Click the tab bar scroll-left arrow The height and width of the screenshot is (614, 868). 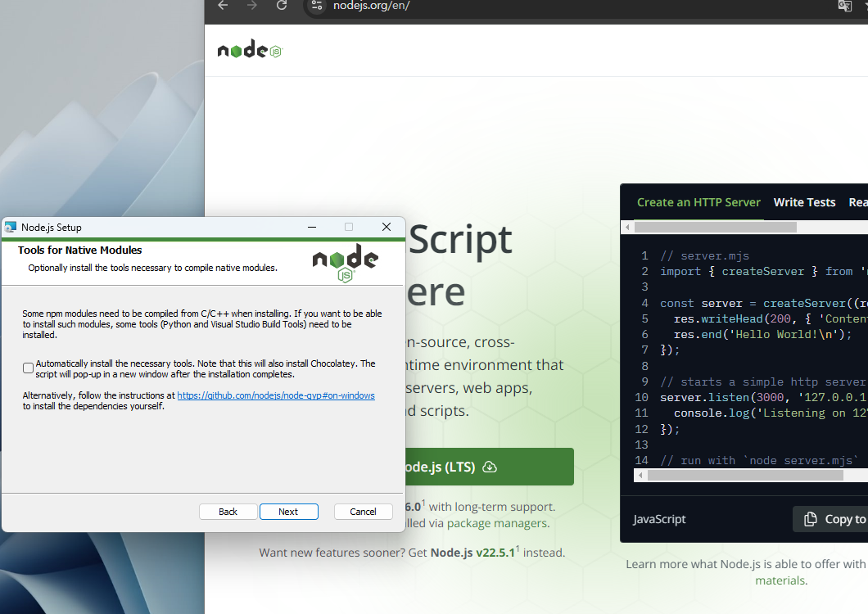coord(627,227)
